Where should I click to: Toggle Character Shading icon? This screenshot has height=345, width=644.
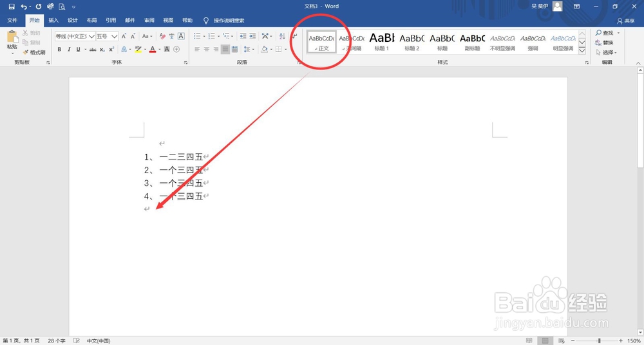click(167, 50)
